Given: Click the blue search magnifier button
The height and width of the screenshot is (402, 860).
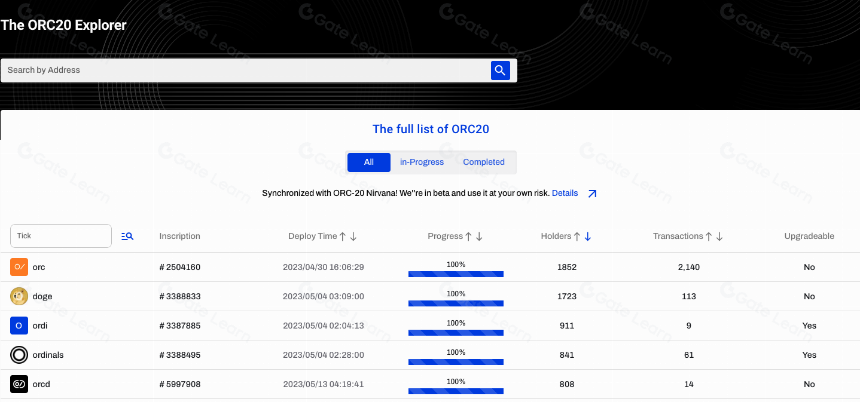Looking at the screenshot, I should 500,70.
